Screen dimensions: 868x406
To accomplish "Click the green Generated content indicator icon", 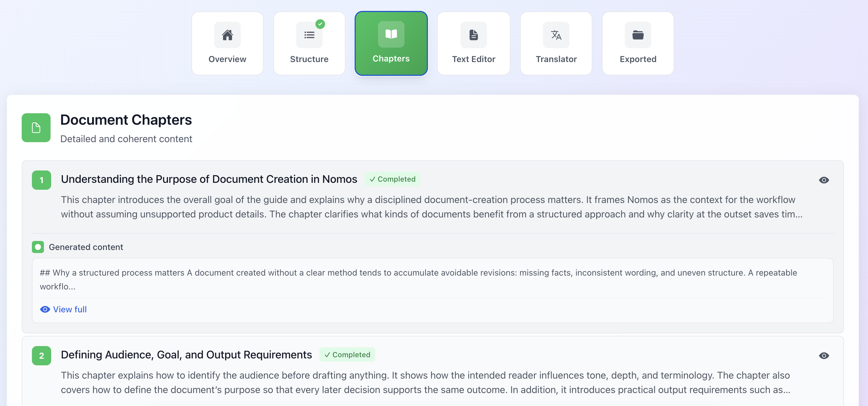I will 38,247.
